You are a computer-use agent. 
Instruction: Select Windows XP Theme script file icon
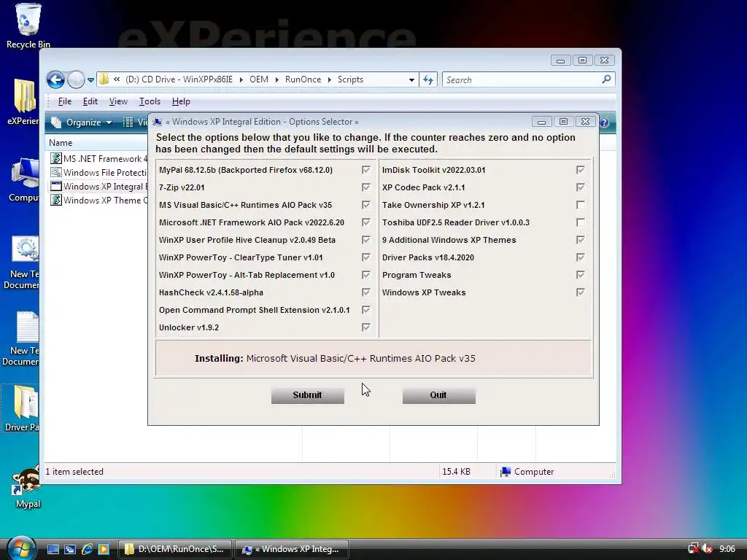pos(55,200)
